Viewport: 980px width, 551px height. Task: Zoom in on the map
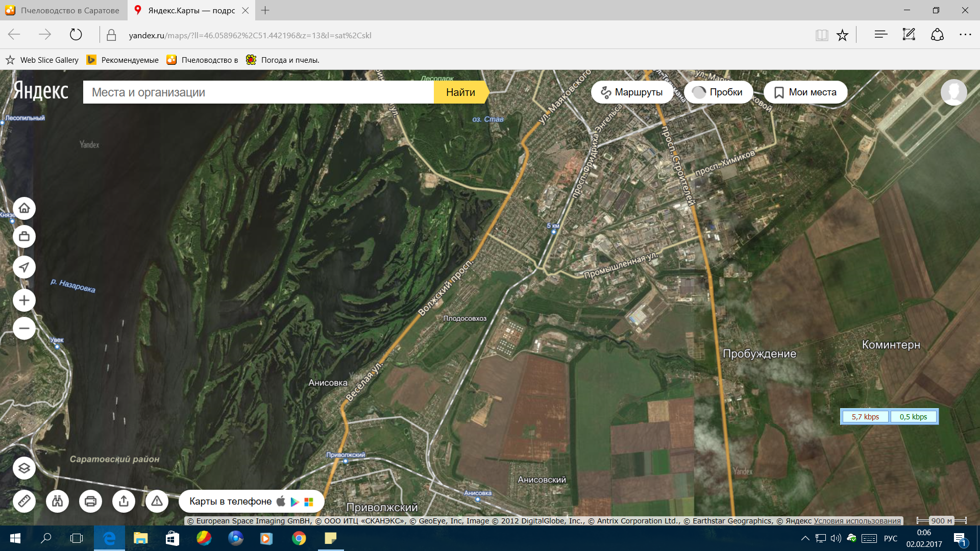click(24, 300)
